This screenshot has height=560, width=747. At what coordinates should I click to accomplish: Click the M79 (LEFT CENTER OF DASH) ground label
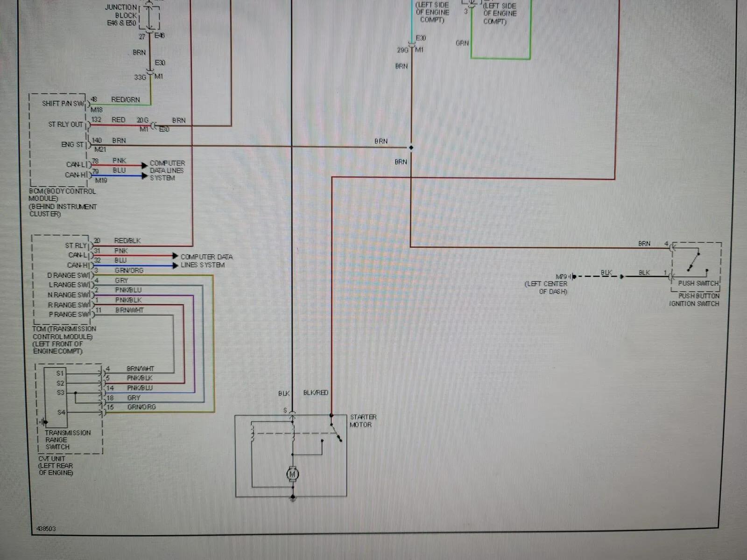click(547, 284)
